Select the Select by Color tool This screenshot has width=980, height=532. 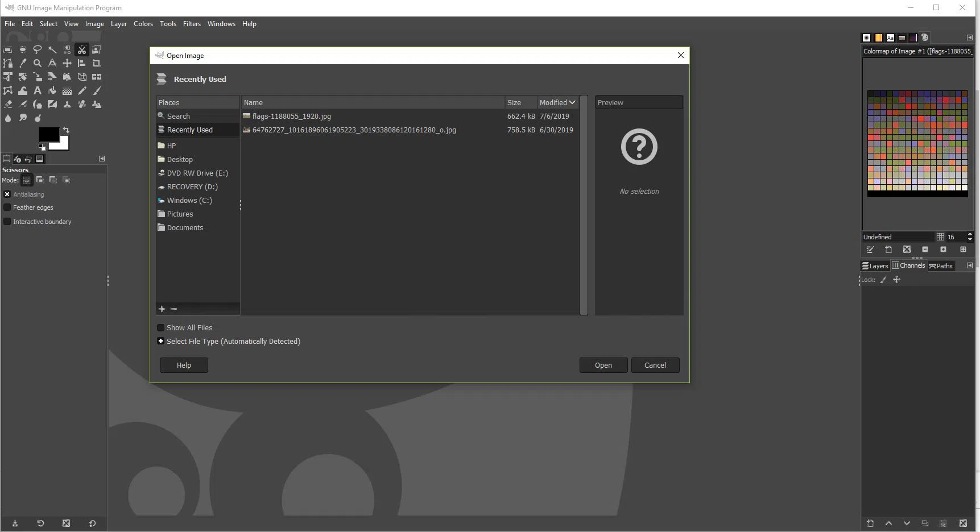point(67,50)
